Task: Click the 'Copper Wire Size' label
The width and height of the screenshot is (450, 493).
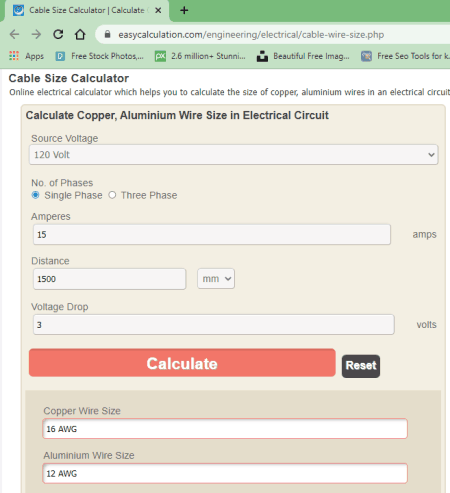Action: coord(82,411)
